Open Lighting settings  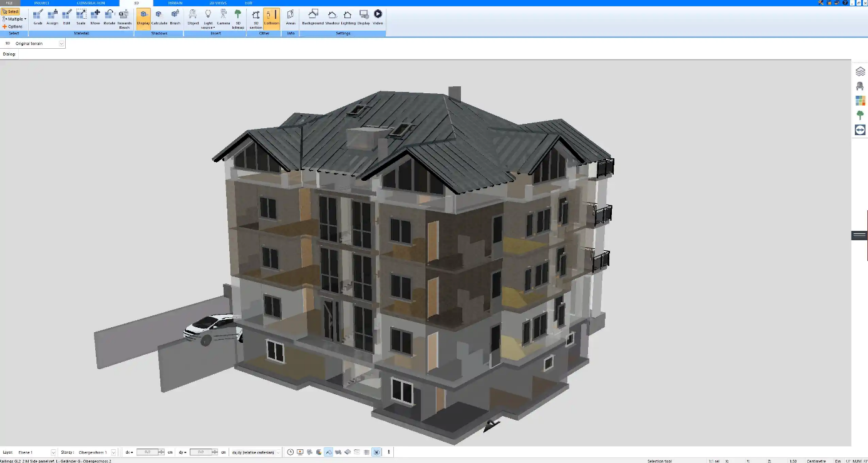348,18
